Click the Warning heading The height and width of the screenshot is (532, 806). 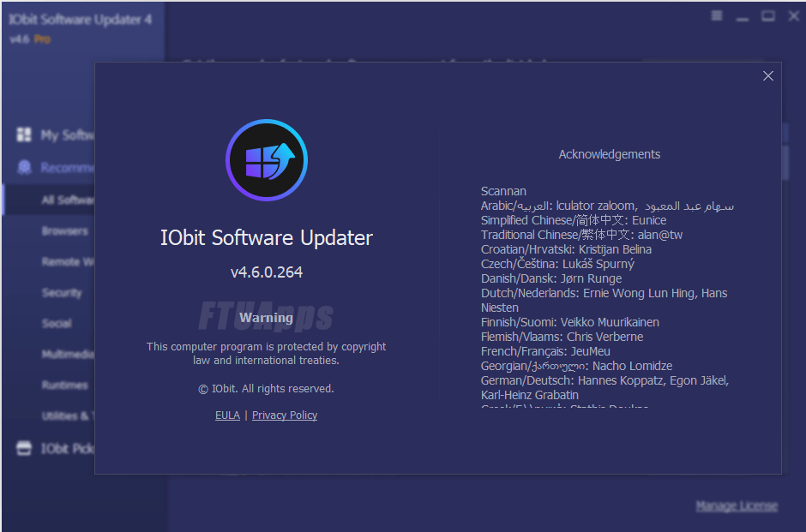pos(267,318)
